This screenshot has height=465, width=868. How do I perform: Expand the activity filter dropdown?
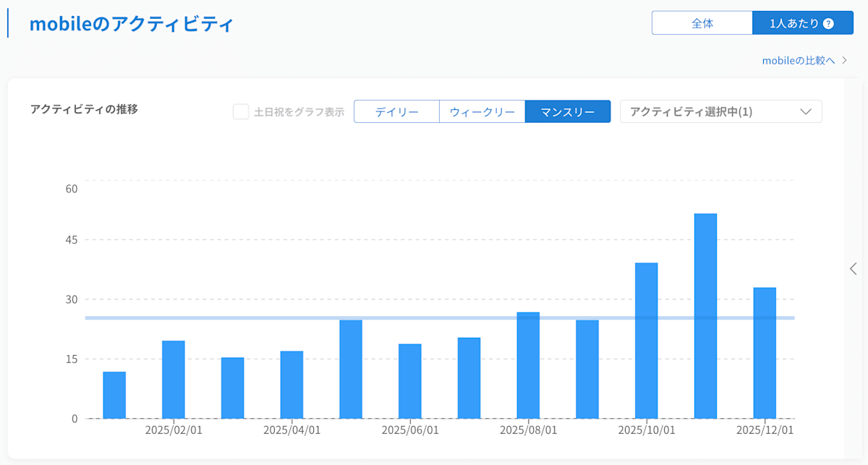720,111
